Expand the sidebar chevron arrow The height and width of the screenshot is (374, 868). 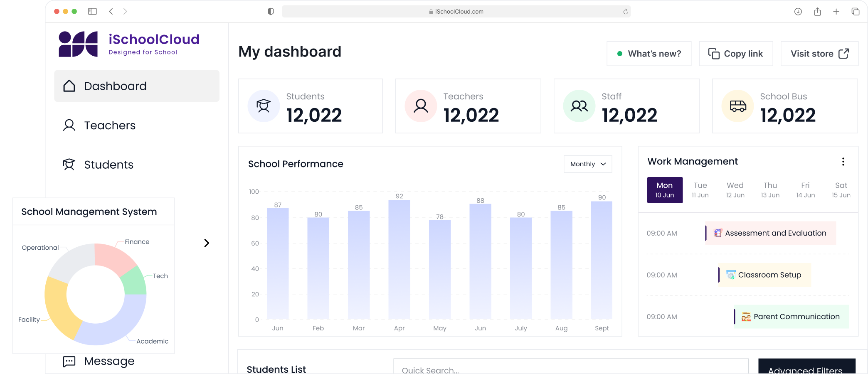coord(207,243)
